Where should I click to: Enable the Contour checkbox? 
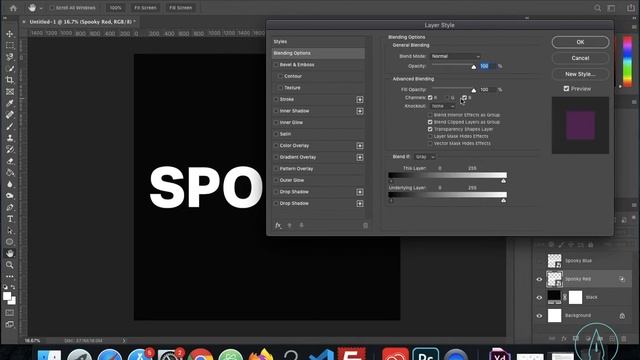[280, 76]
